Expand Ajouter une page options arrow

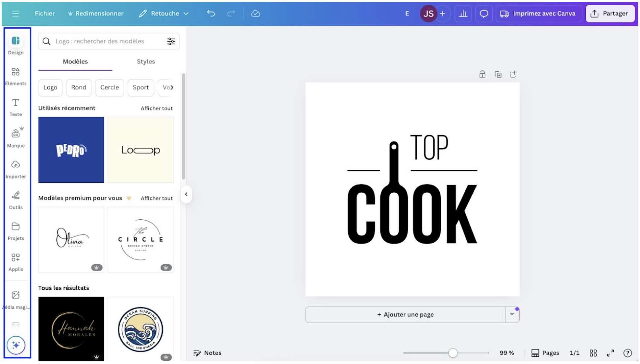[x=512, y=314]
